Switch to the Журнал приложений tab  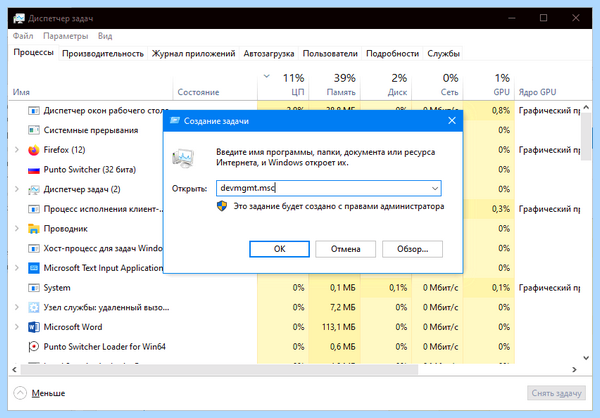(x=194, y=54)
